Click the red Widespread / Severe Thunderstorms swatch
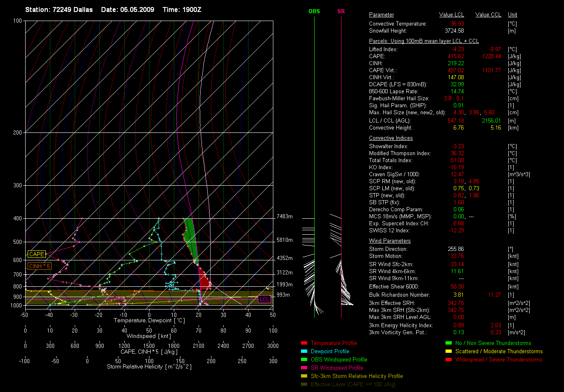The width and height of the screenshot is (564, 392). point(448,360)
